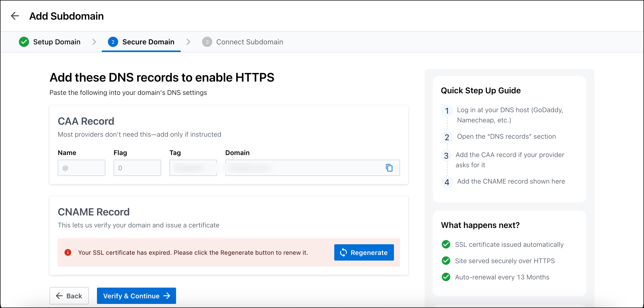Click the back arrow beside Add Subdomain
This screenshot has height=308, width=644.
pos(15,16)
